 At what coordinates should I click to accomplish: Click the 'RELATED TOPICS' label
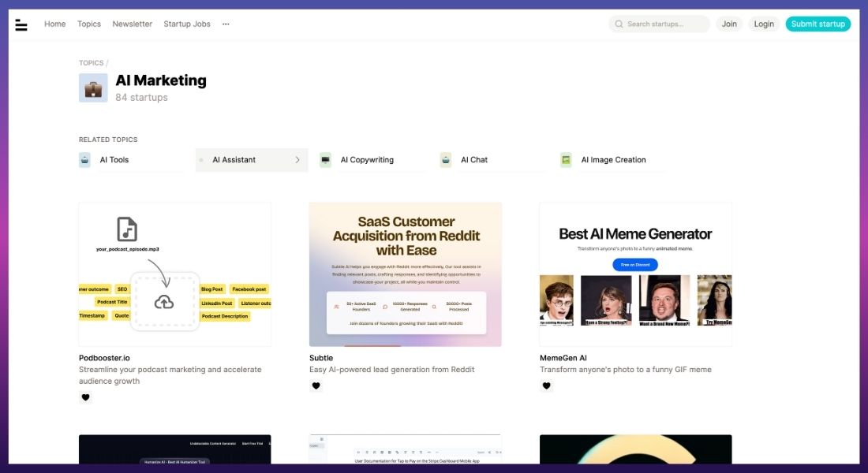pyautogui.click(x=108, y=140)
